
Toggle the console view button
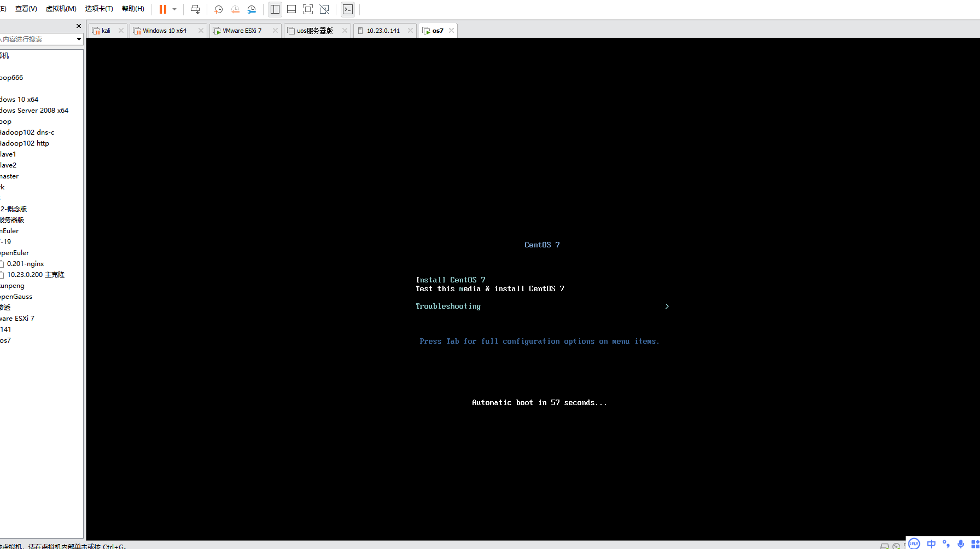(348, 9)
